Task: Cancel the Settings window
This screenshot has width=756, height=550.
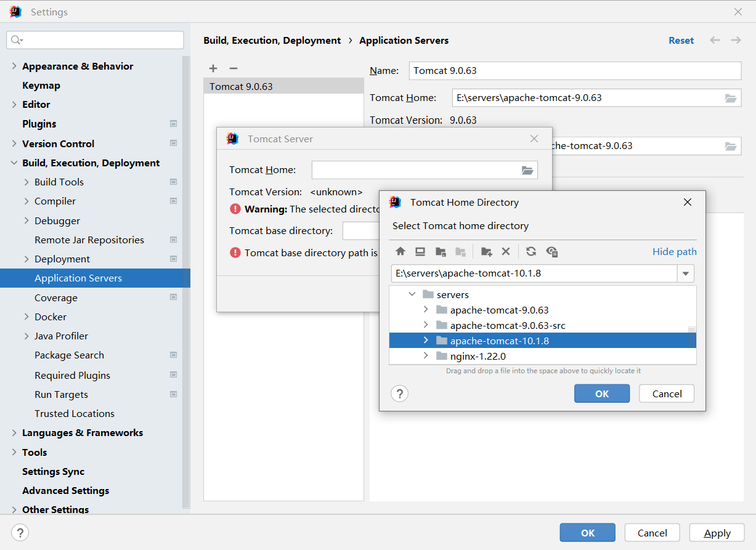Action: click(x=652, y=533)
